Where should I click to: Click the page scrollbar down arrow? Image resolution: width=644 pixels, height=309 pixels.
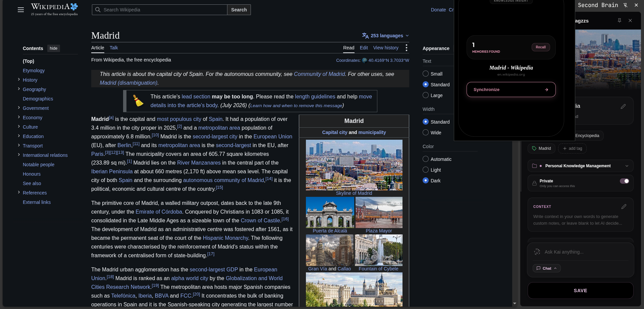tap(515, 304)
